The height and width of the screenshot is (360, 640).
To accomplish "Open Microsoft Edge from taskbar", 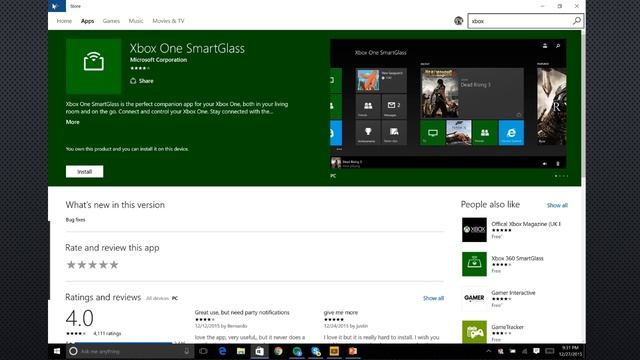I will coord(222,351).
